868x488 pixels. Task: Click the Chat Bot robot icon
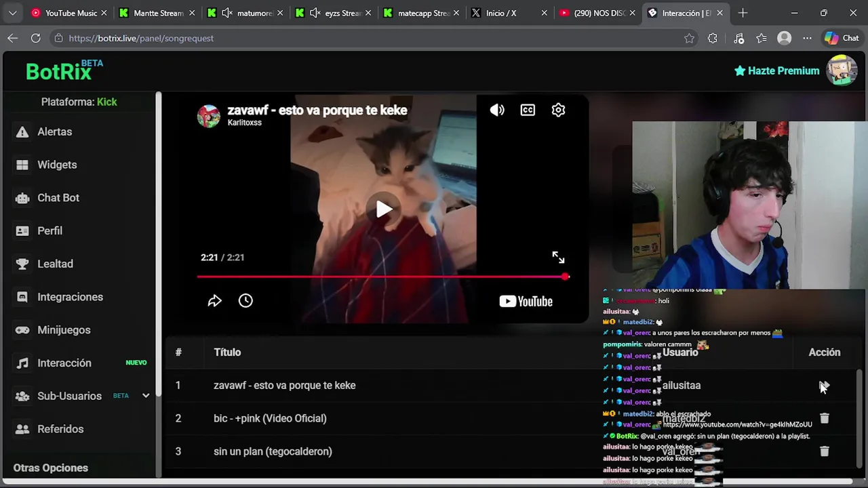click(x=22, y=198)
